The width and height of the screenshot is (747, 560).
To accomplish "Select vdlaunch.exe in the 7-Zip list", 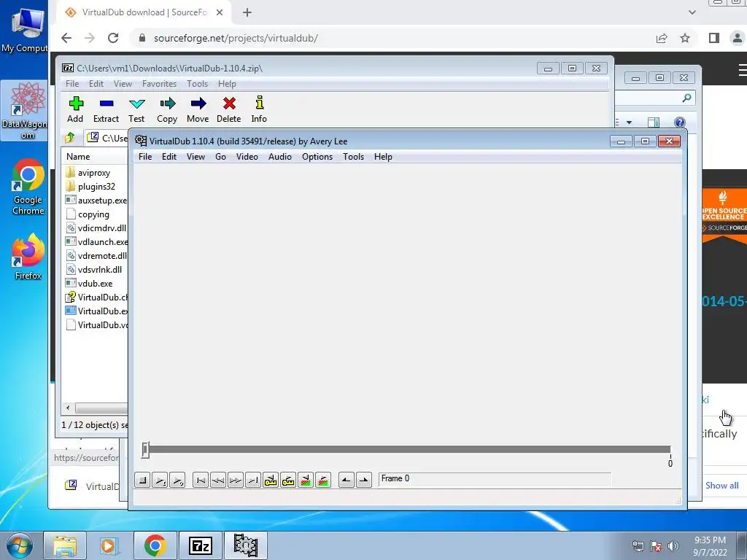I will 96,242.
